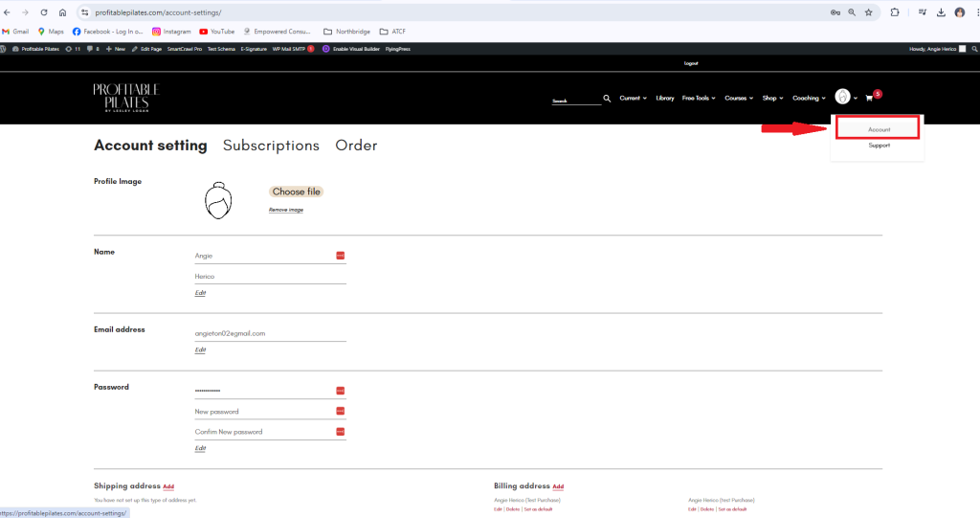Click the Remove image link
The width and height of the screenshot is (980, 518).
tap(285, 210)
